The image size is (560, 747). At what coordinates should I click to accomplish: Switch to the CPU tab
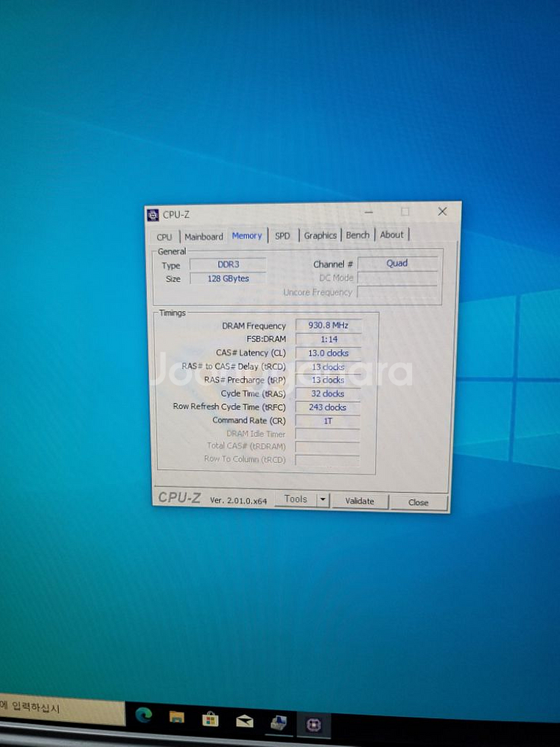click(x=164, y=237)
